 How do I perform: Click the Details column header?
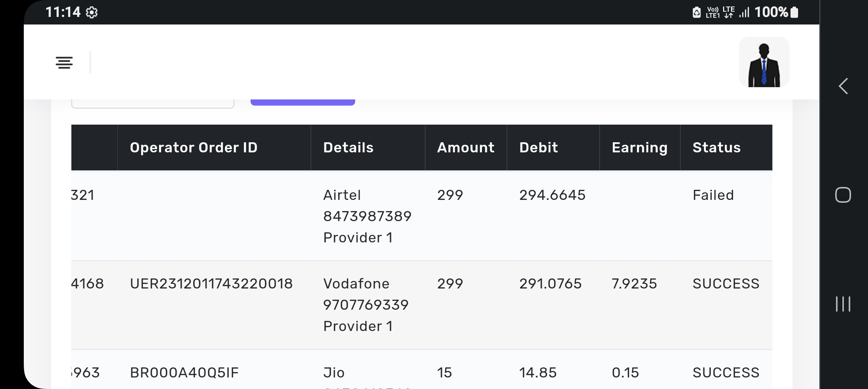[348, 148]
